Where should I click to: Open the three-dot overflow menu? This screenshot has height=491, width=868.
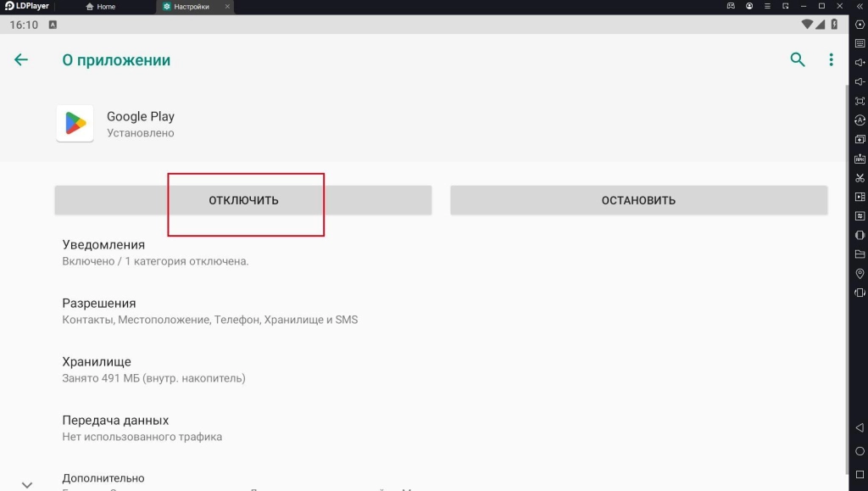click(x=831, y=59)
